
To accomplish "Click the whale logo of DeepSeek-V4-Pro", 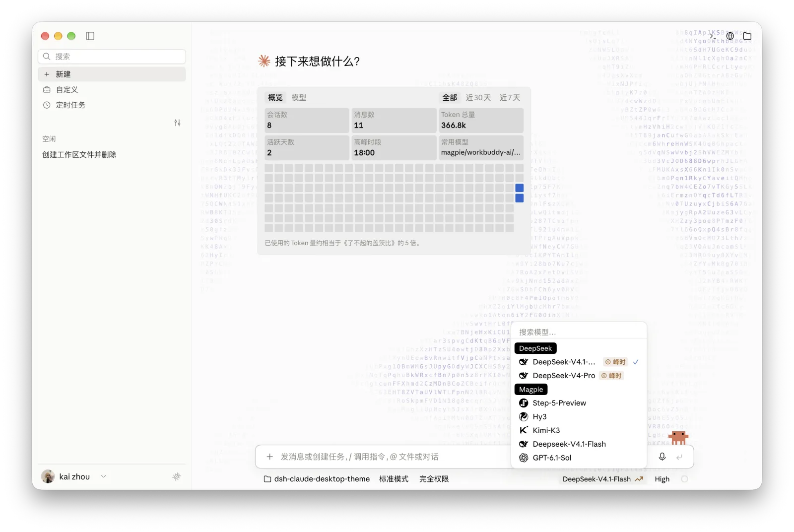I will 524,376.
